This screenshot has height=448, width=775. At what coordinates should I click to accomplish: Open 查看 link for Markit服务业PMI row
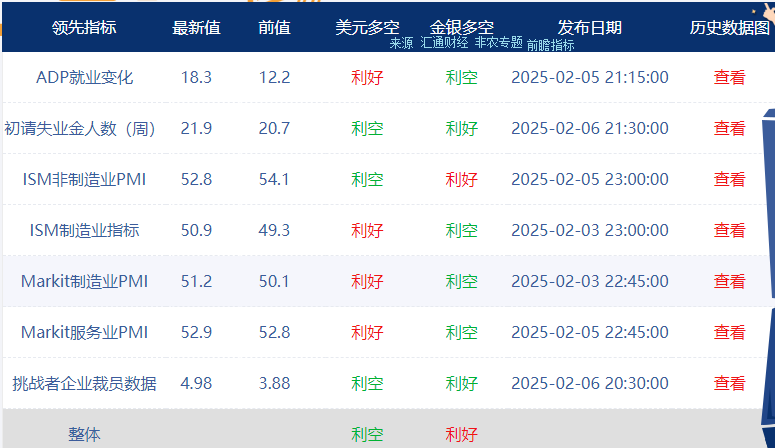(729, 332)
